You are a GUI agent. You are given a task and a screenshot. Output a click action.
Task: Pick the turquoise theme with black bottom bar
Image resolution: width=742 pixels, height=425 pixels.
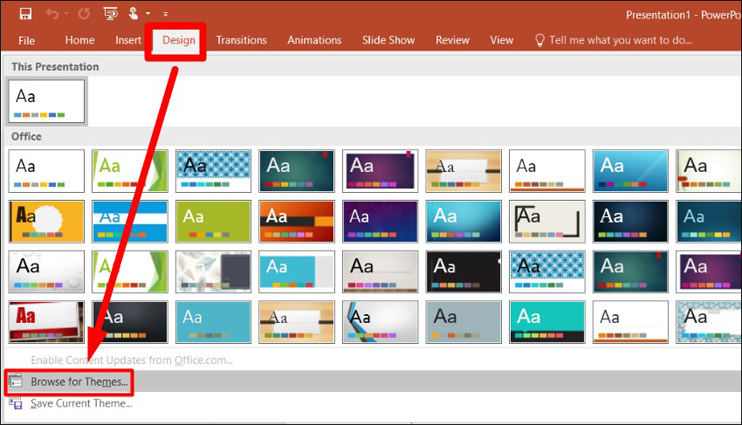tap(547, 322)
